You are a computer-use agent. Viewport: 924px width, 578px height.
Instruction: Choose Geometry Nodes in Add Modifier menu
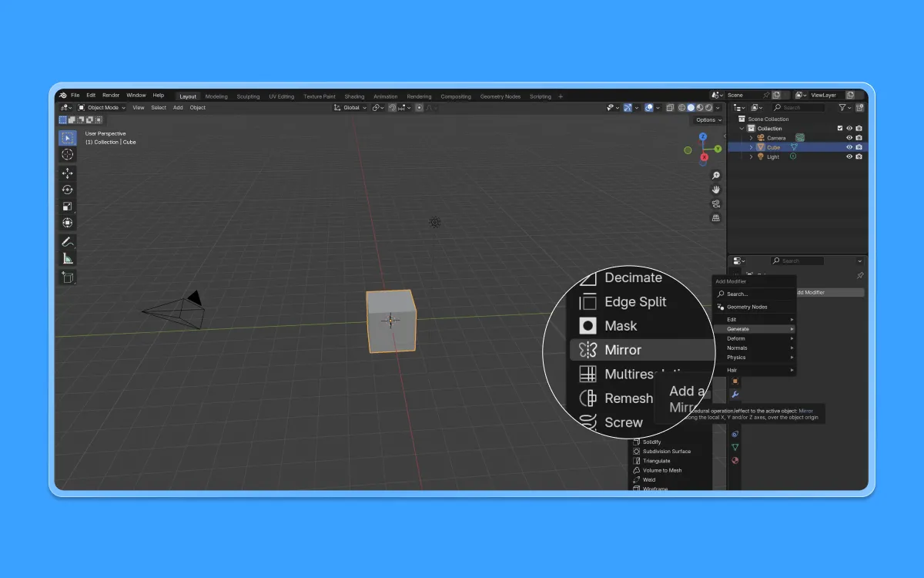click(755, 307)
